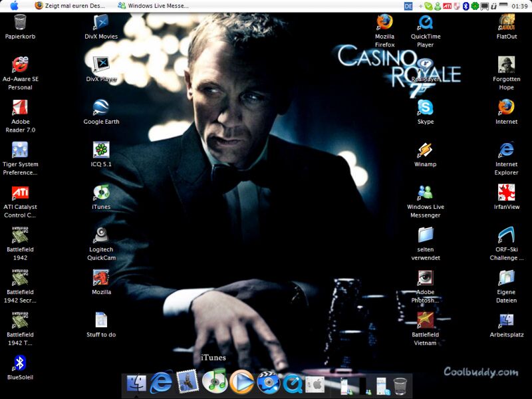The width and height of the screenshot is (532, 399).
Task: Open the Google Earth shortcut
Action: pos(101,107)
